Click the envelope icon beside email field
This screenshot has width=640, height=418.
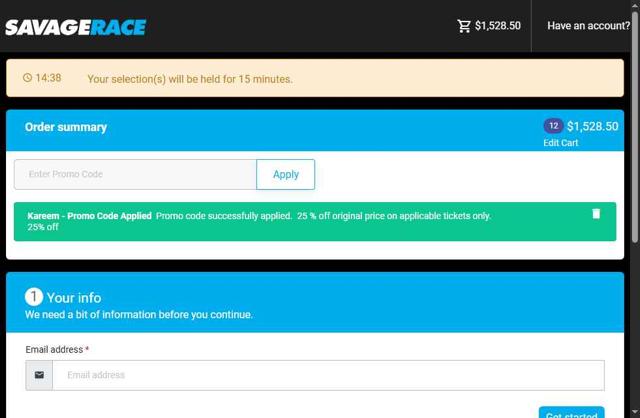pos(39,375)
